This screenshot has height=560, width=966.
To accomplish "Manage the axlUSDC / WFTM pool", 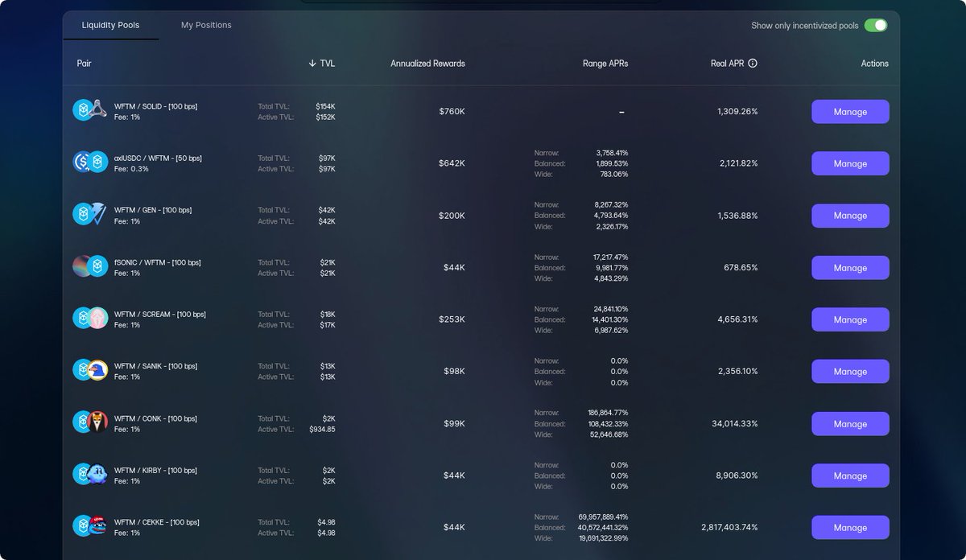I will (x=850, y=163).
